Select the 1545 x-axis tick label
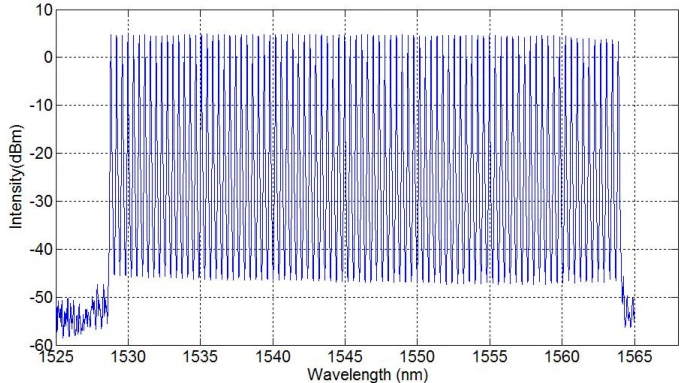The width and height of the screenshot is (683, 383). (345, 357)
